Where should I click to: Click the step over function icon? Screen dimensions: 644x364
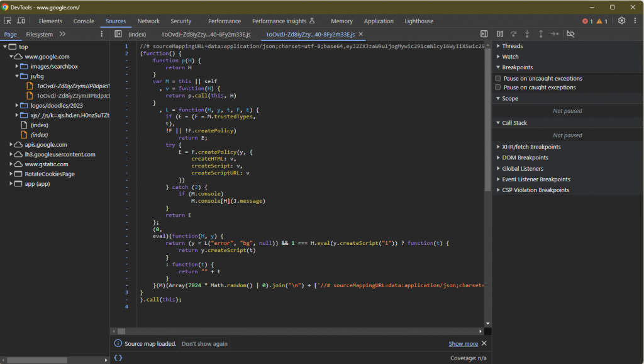(514, 34)
